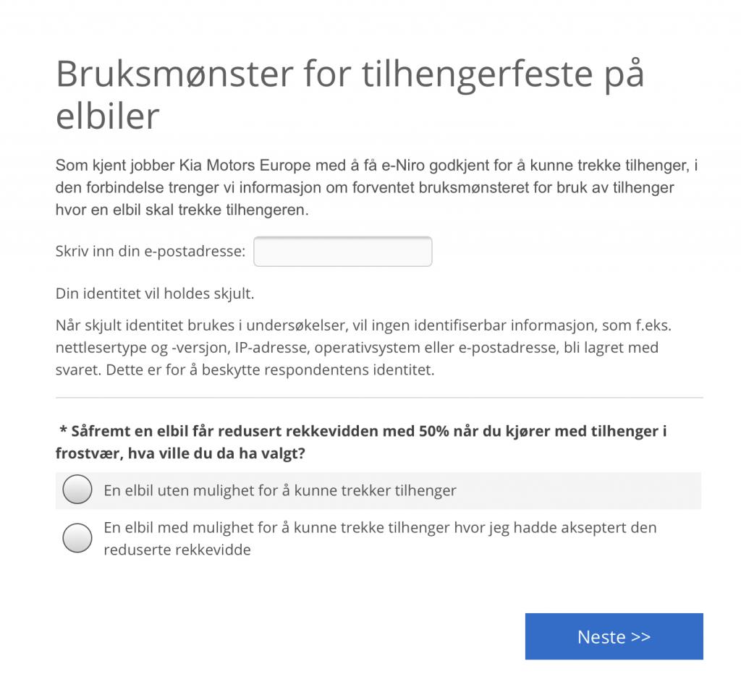Image resolution: width=741 pixels, height=700 pixels.
Task: Click the grey highlighted first answer row
Action: (x=378, y=490)
